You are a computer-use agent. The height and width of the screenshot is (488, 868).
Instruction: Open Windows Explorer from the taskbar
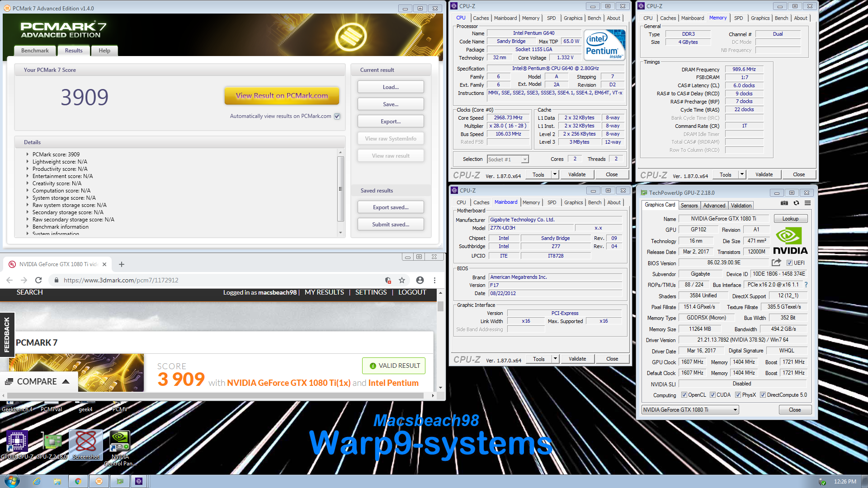click(57, 482)
